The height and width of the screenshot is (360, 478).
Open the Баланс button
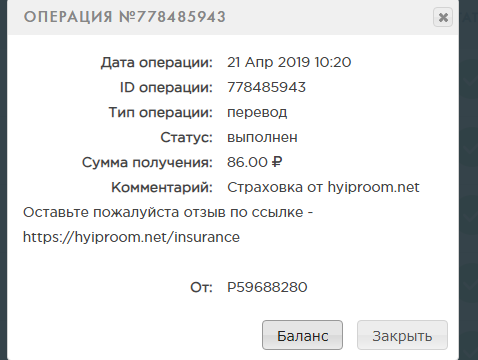tap(302, 335)
